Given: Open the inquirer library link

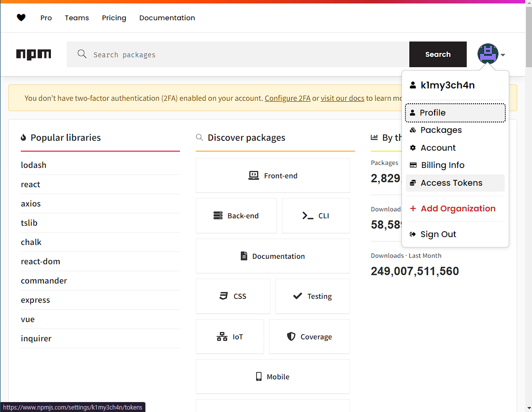Looking at the screenshot, I should point(36,339).
